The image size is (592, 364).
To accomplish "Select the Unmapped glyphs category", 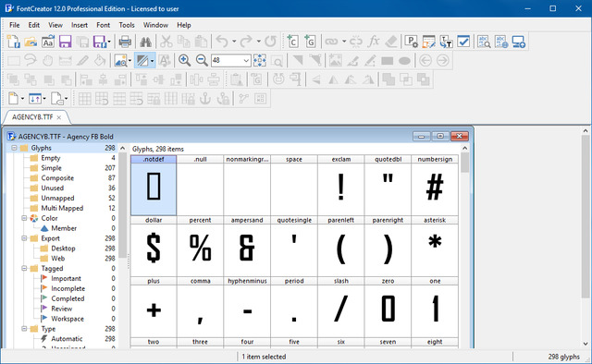I will click(57, 198).
